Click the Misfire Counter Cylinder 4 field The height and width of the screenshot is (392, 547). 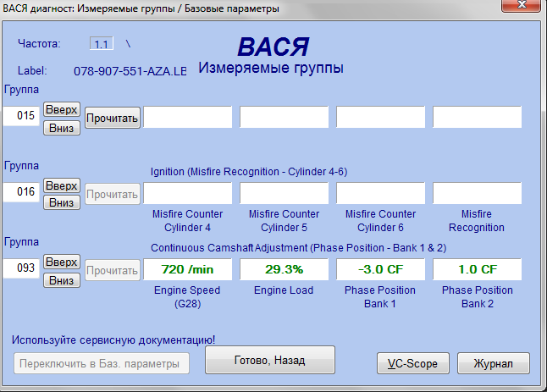tap(187, 193)
